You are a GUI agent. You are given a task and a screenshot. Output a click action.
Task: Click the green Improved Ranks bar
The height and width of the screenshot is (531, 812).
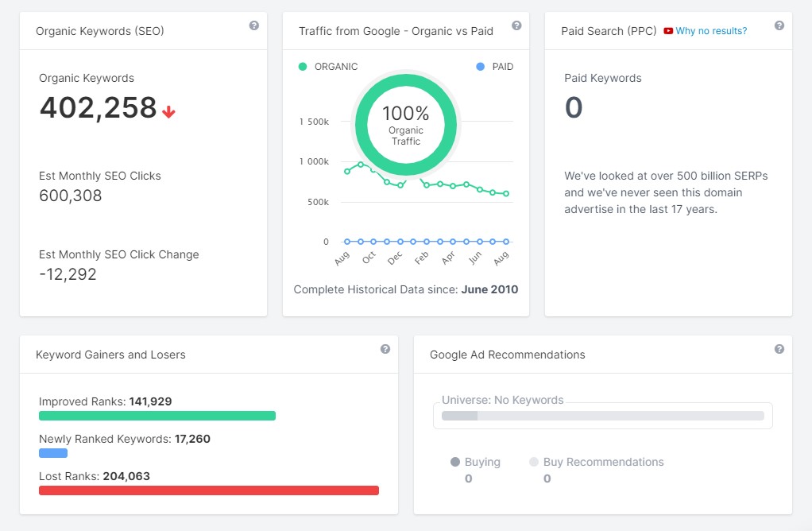[157, 416]
